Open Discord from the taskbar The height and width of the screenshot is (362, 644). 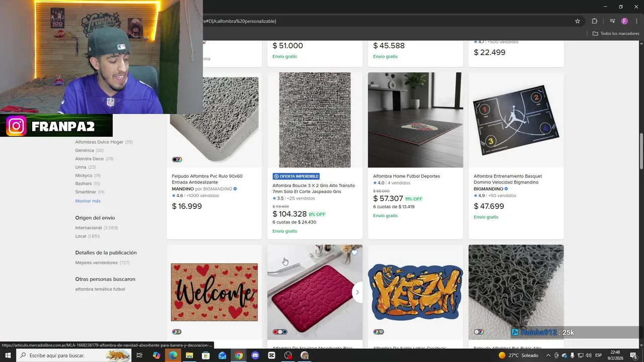255,355
